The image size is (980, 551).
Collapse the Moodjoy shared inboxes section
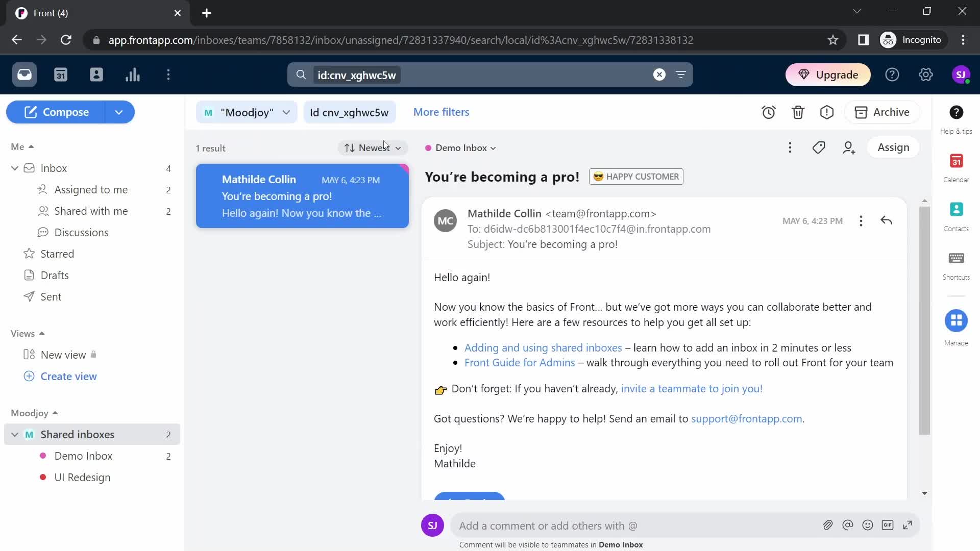14,434
